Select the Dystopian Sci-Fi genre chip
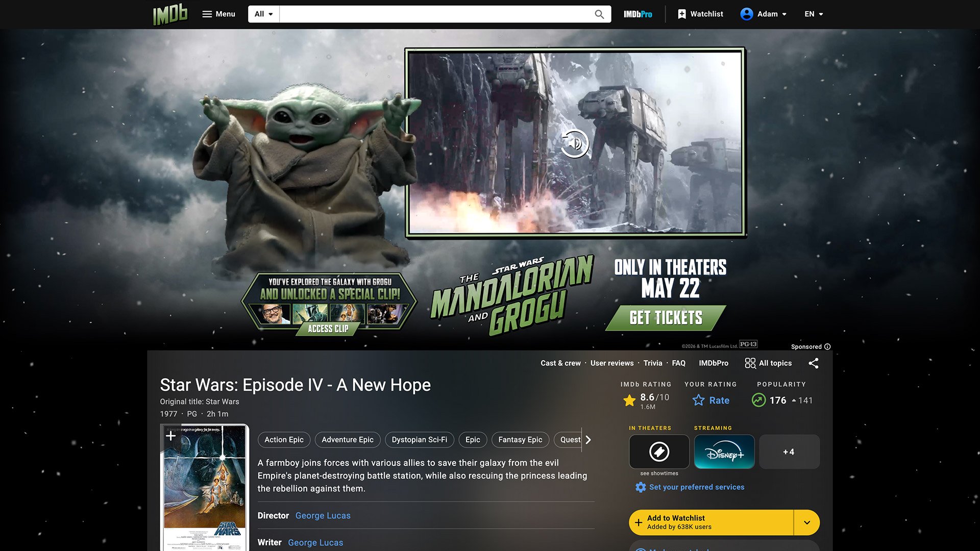The image size is (980, 551). pos(420,440)
